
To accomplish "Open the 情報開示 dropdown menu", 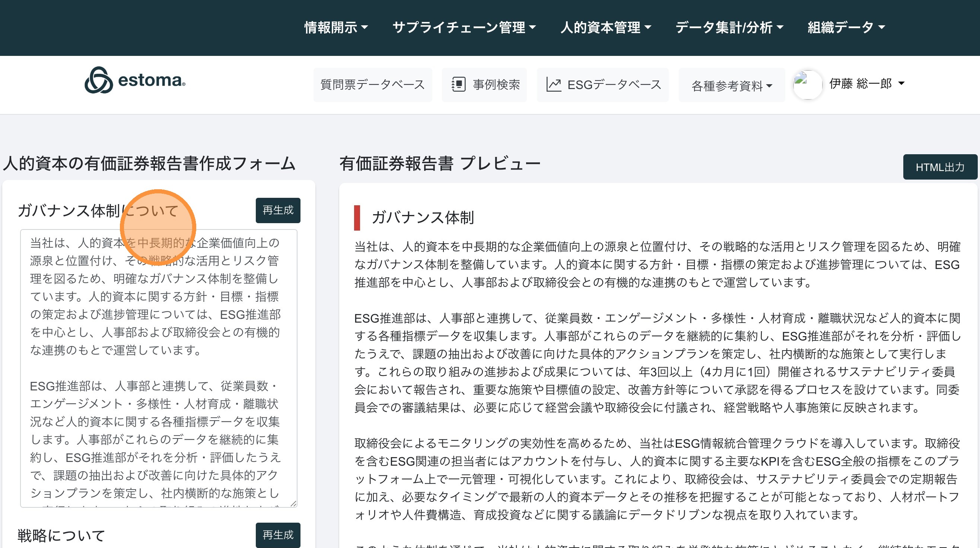I will (336, 28).
